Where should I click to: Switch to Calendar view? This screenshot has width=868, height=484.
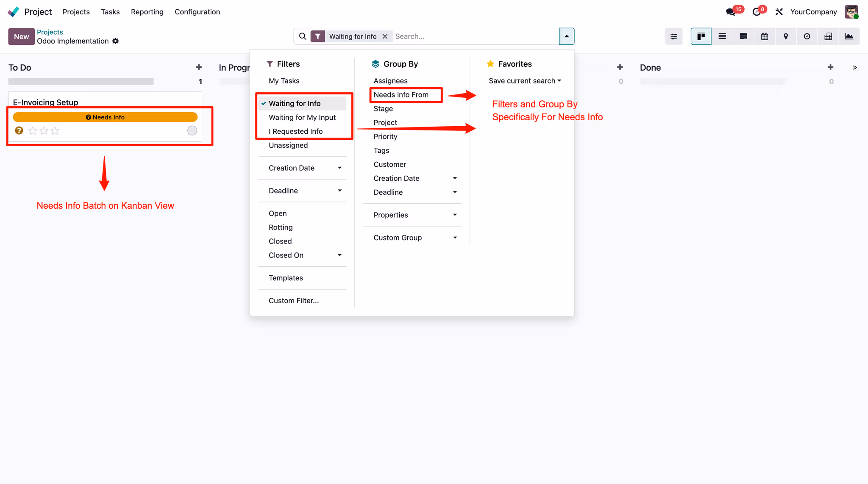[765, 36]
